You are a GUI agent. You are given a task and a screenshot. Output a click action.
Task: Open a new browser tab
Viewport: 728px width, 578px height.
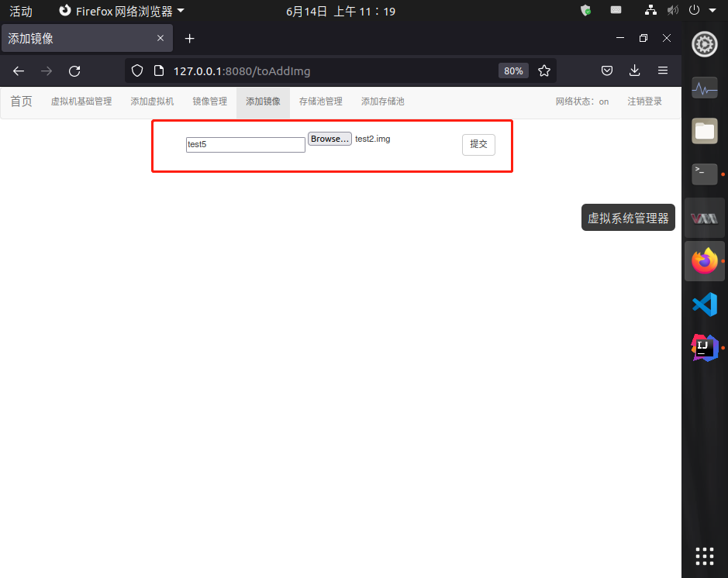point(189,39)
